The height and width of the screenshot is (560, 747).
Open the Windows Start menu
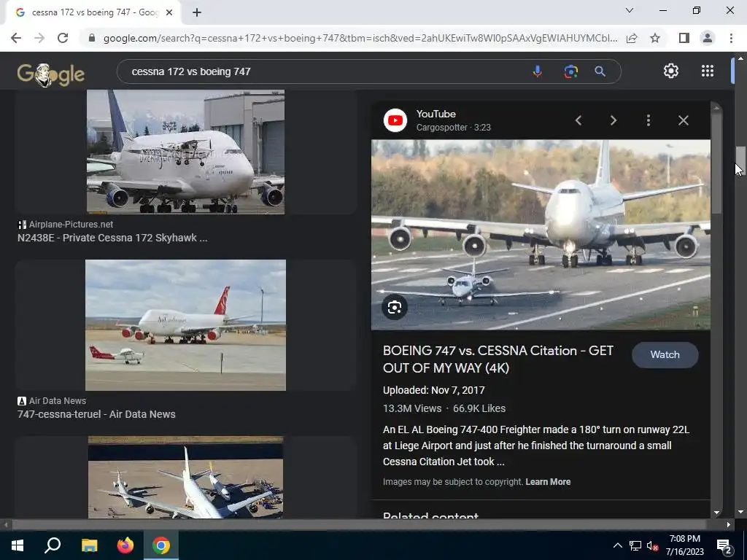coord(18,545)
